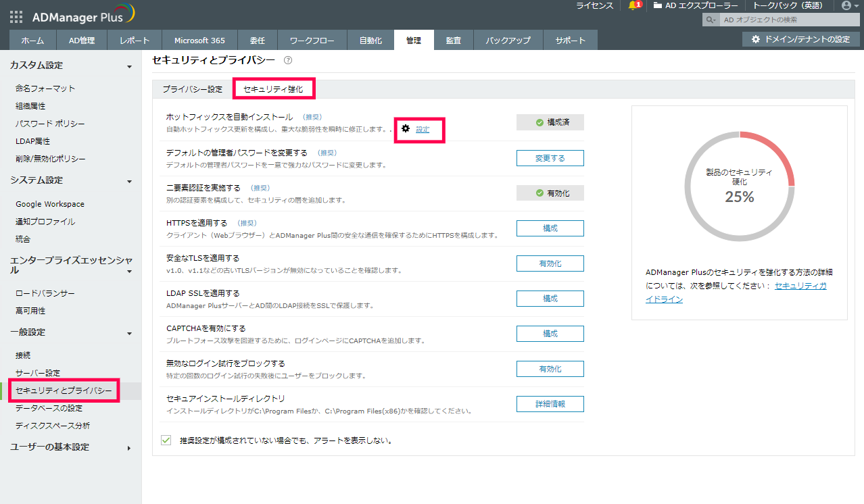Image resolution: width=864 pixels, height=504 pixels.
Task: Click 詳細情報 for secure install directory
Action: point(550,404)
